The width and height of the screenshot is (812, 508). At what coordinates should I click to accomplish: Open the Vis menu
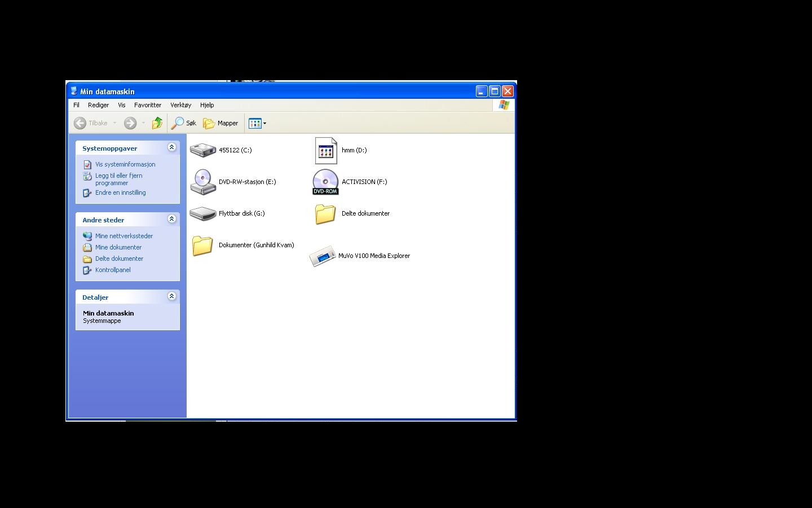point(122,105)
